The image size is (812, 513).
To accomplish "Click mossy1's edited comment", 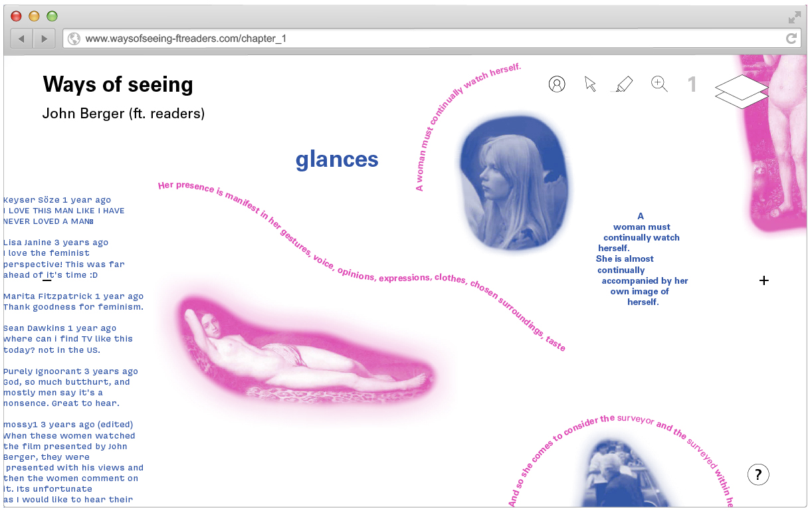I will click(73, 462).
